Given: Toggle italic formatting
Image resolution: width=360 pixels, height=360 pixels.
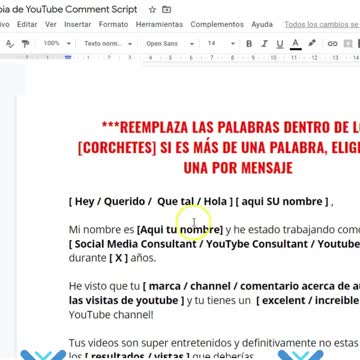Looking at the screenshot, I should pyautogui.click(x=265, y=44).
